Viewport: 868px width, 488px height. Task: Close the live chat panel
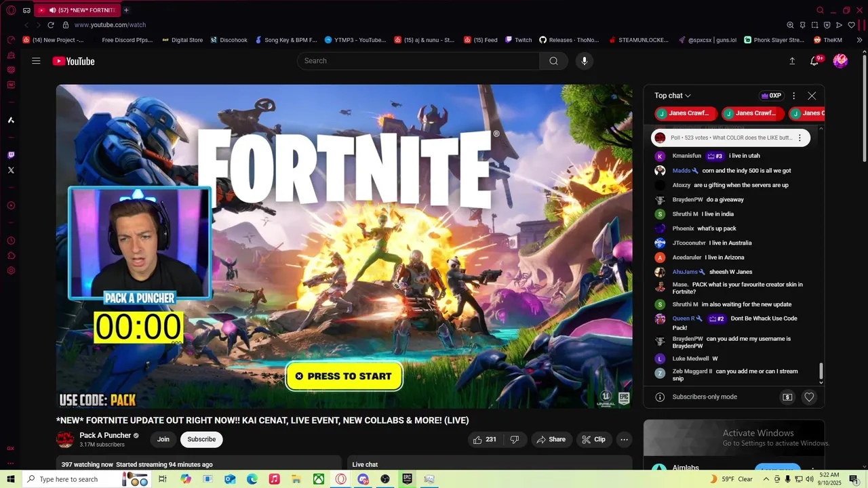coord(812,96)
